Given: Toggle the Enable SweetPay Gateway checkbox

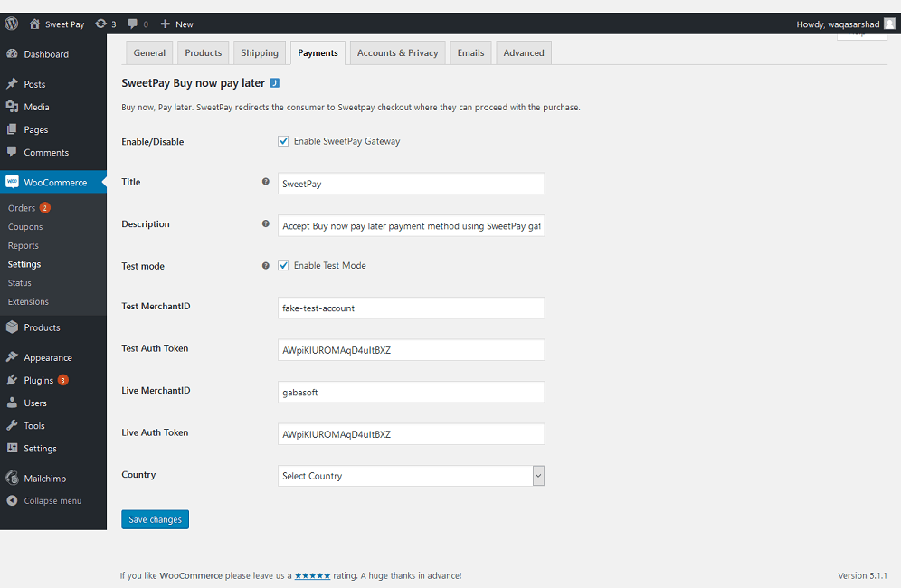Looking at the screenshot, I should [x=283, y=141].
